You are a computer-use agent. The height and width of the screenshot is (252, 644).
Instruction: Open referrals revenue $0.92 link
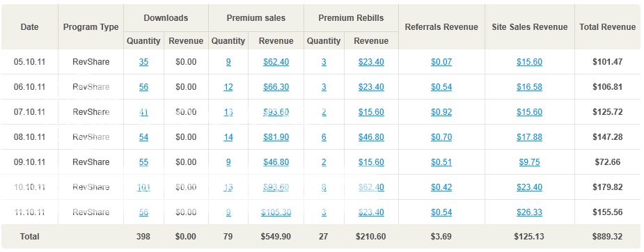441,112
